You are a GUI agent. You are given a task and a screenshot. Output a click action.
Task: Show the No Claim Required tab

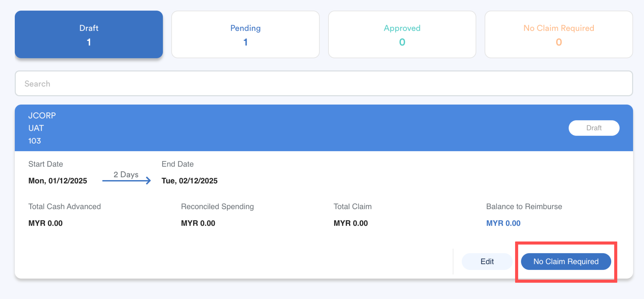click(x=558, y=34)
